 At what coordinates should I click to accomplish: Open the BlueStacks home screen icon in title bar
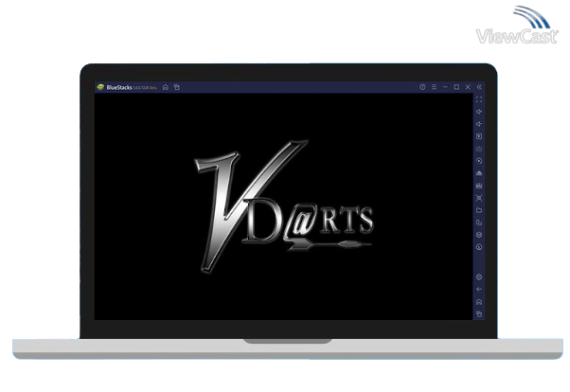pos(166,87)
